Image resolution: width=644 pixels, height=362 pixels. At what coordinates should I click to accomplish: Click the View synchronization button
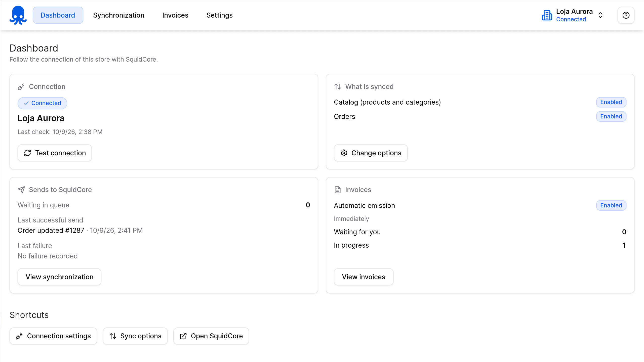59,277
